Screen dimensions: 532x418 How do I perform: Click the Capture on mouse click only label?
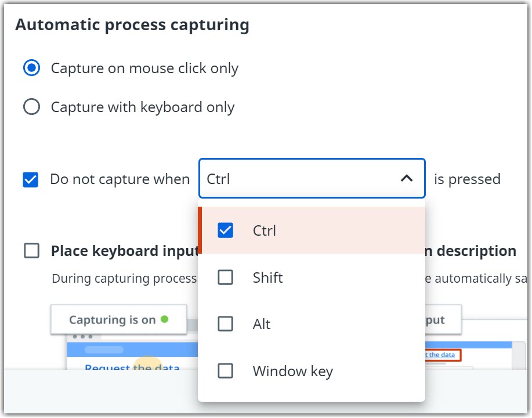pos(144,69)
